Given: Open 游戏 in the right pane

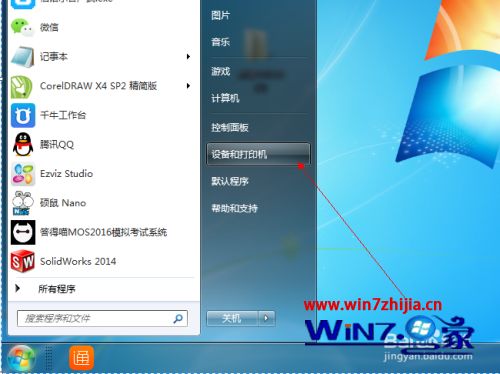Looking at the screenshot, I should pos(220,71).
